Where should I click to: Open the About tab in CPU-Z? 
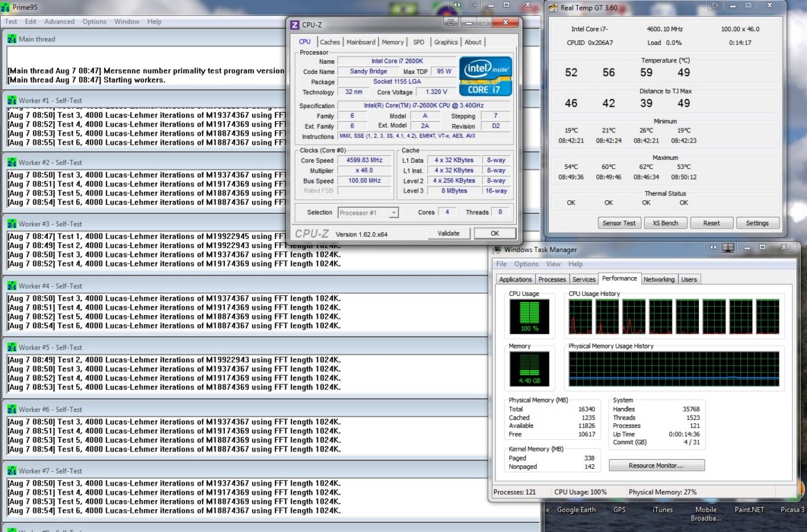point(473,42)
